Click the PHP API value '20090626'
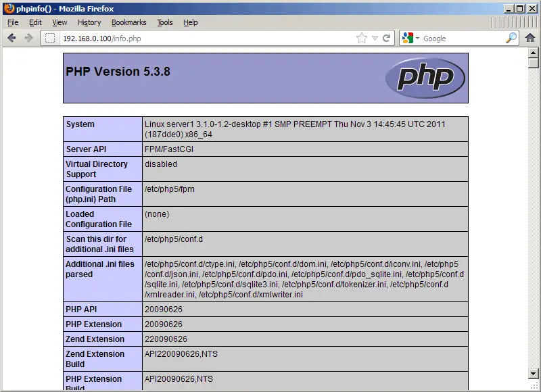Viewport: 541px width, 392px height. pos(163,310)
